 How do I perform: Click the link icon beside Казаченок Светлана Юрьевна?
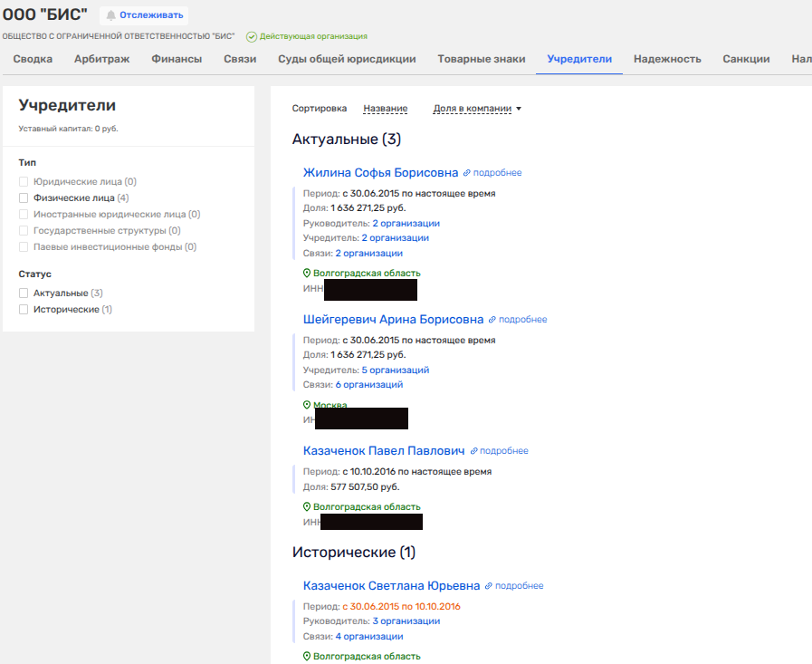coord(489,586)
